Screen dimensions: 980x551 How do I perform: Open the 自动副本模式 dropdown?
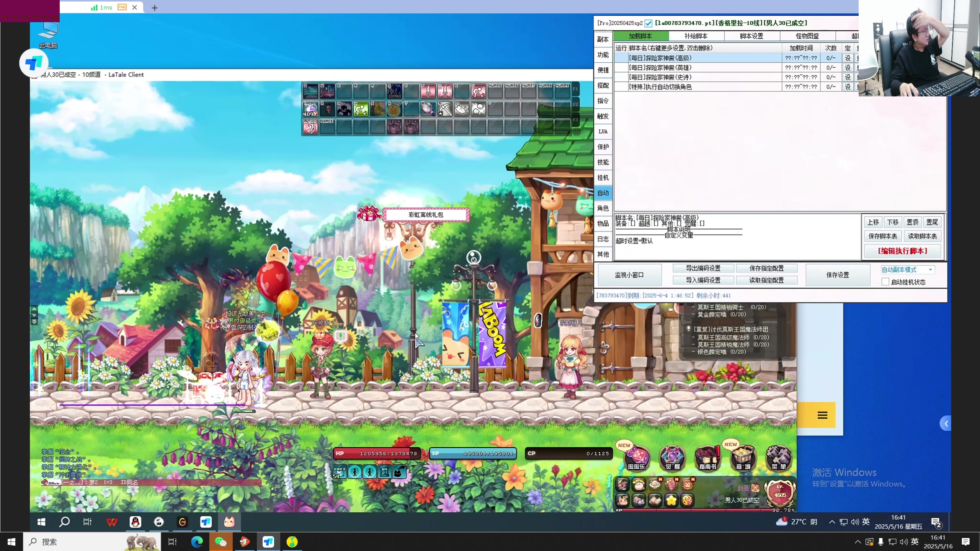pyautogui.click(x=908, y=270)
